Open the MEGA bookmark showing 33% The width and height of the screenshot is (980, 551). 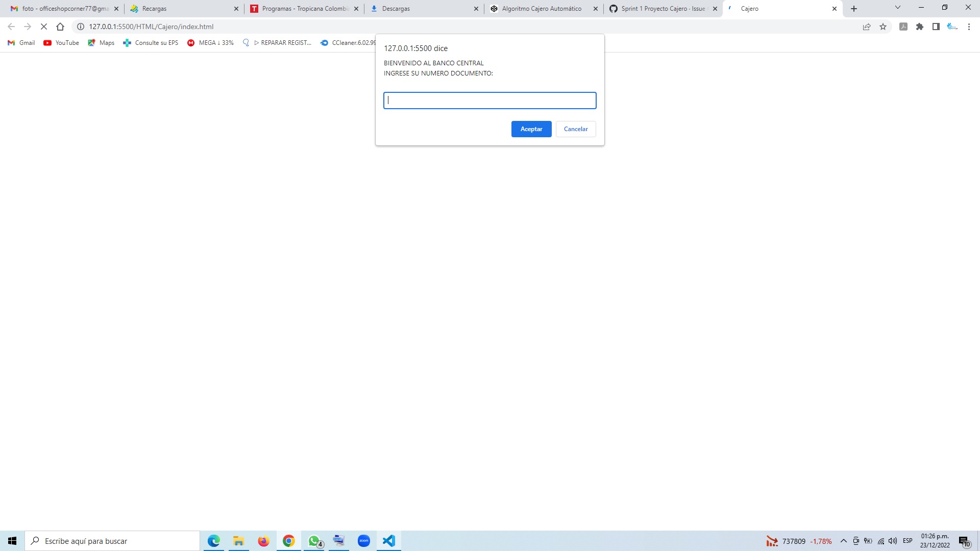tap(210, 43)
